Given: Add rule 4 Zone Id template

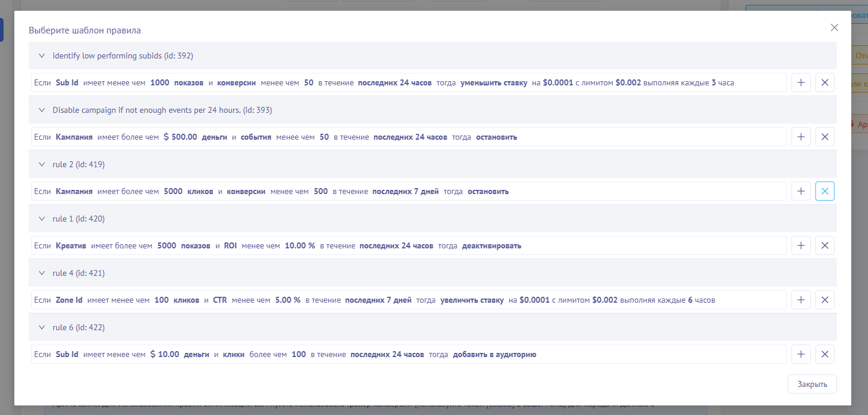Looking at the screenshot, I should (800, 300).
